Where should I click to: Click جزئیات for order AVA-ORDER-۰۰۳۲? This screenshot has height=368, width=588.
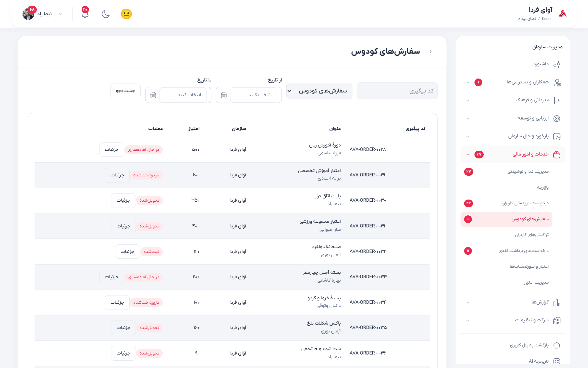pyautogui.click(x=127, y=251)
